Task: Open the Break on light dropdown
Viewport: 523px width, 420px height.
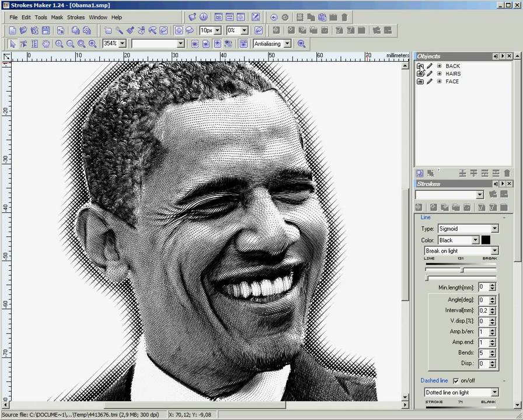Action: (494, 250)
